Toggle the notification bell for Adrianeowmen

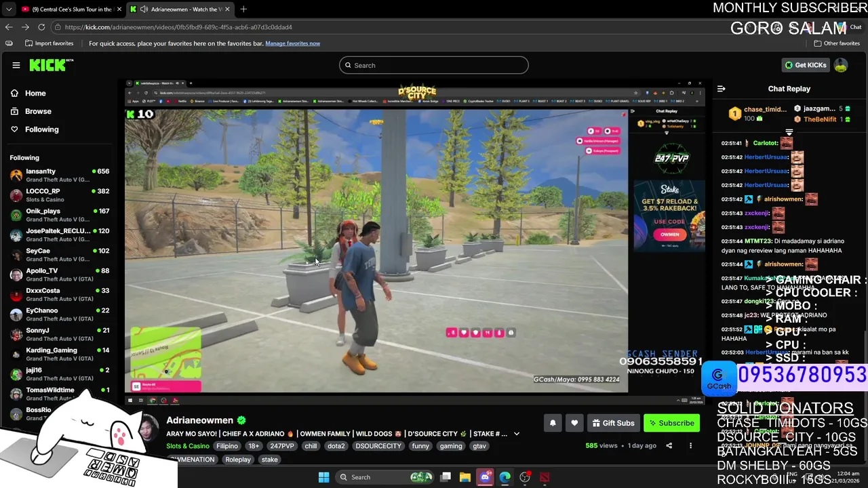click(553, 423)
